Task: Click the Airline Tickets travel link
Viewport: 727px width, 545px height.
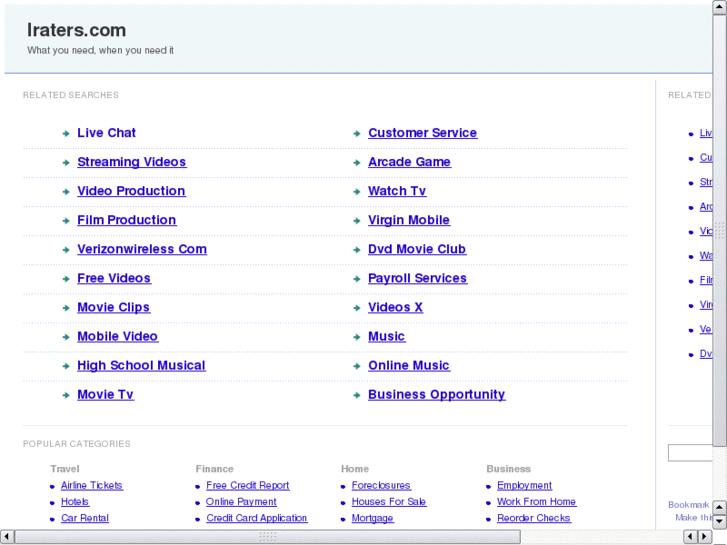Action: click(x=92, y=486)
